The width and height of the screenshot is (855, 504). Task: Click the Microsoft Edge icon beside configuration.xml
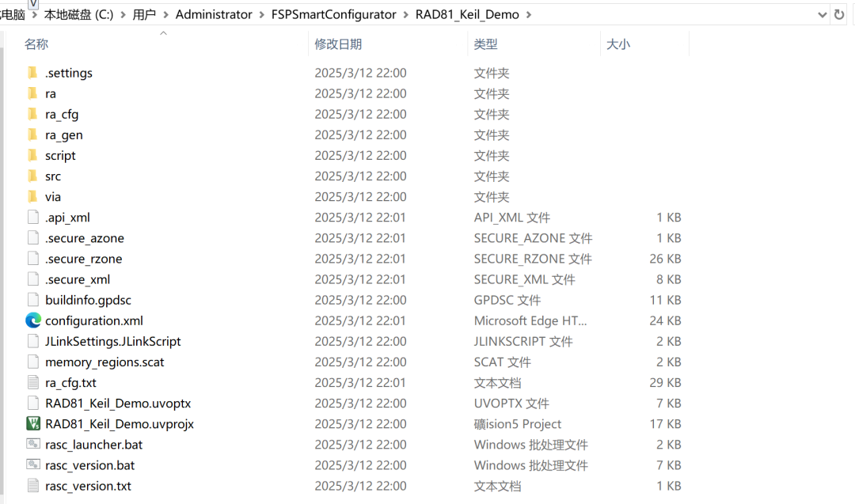[x=33, y=320]
